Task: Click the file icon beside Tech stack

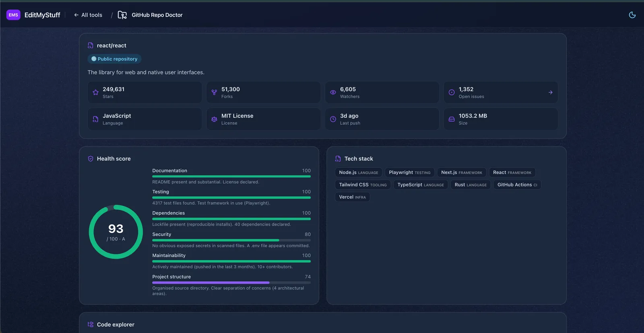Action: click(338, 159)
